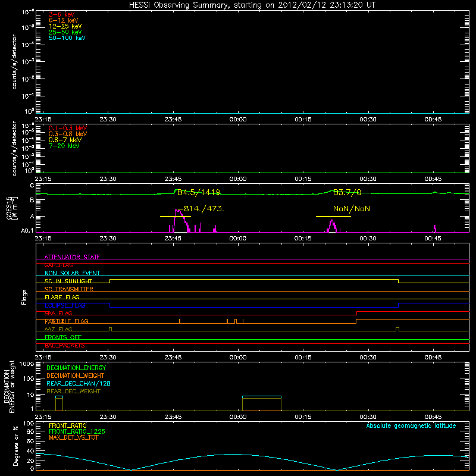Viewport: 476px width, 476px height.
Task: Click the yellow interval bar under -814./473.
Action: [x=176, y=217]
